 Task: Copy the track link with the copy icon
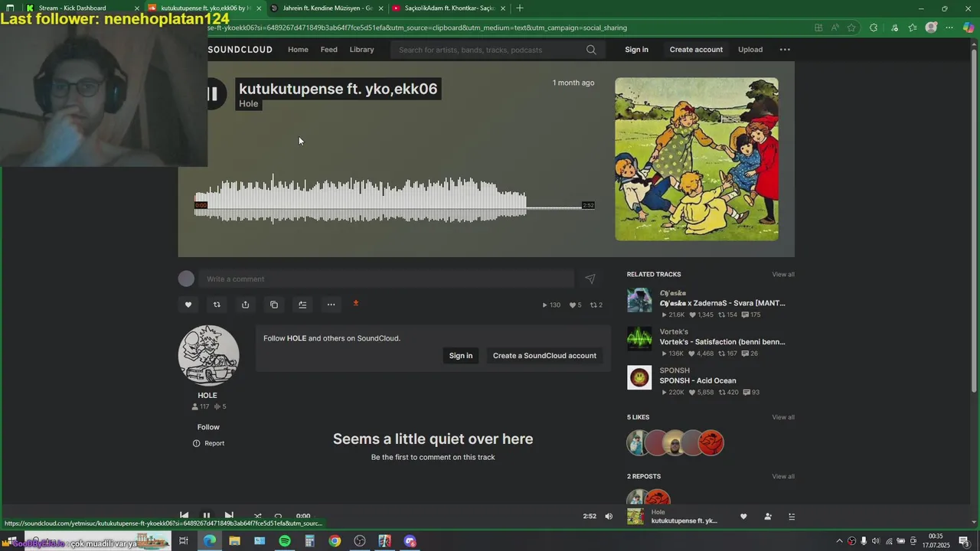click(274, 305)
